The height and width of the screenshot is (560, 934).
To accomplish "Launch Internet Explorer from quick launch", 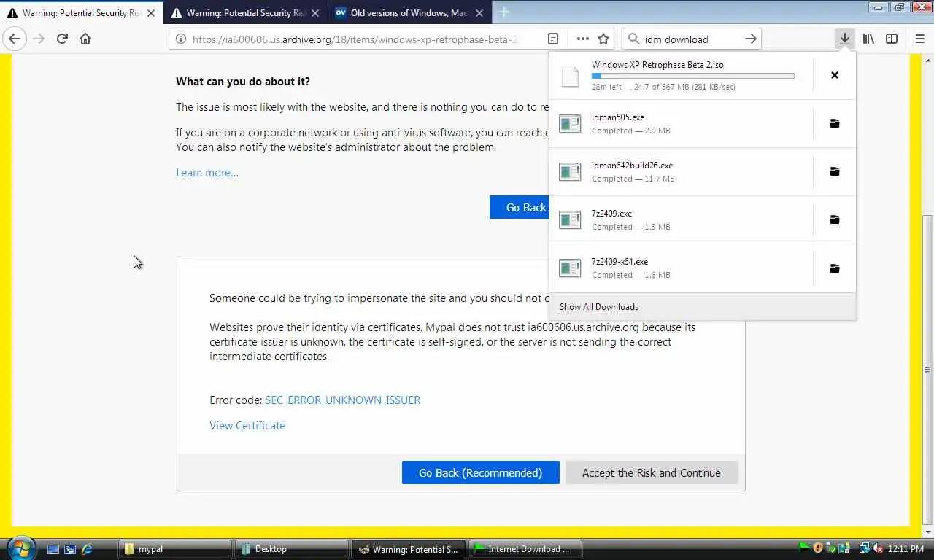I will point(87,549).
